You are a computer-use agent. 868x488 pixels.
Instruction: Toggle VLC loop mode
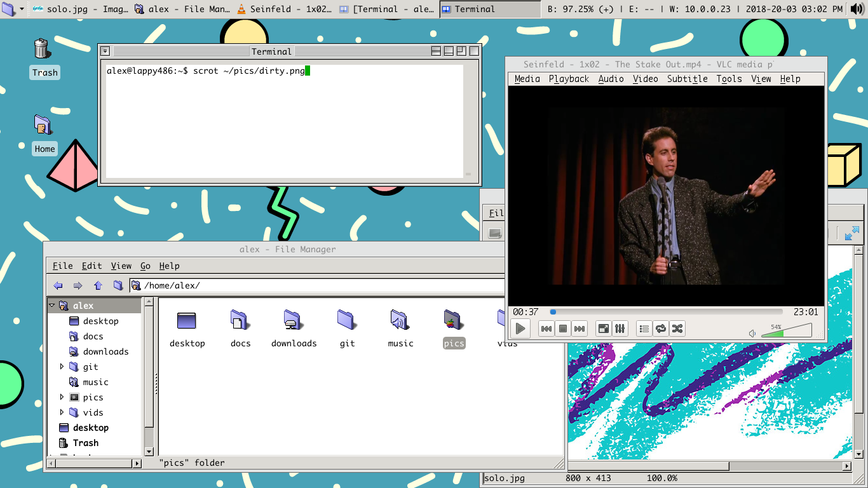661,329
